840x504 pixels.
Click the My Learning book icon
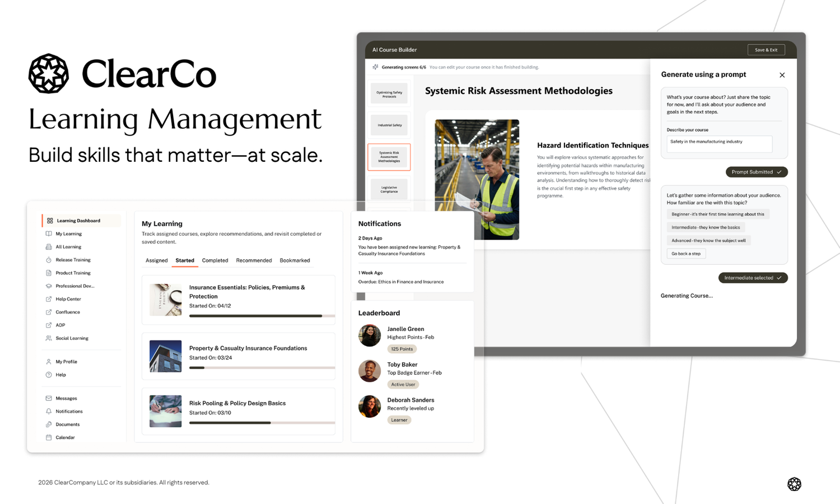point(49,234)
